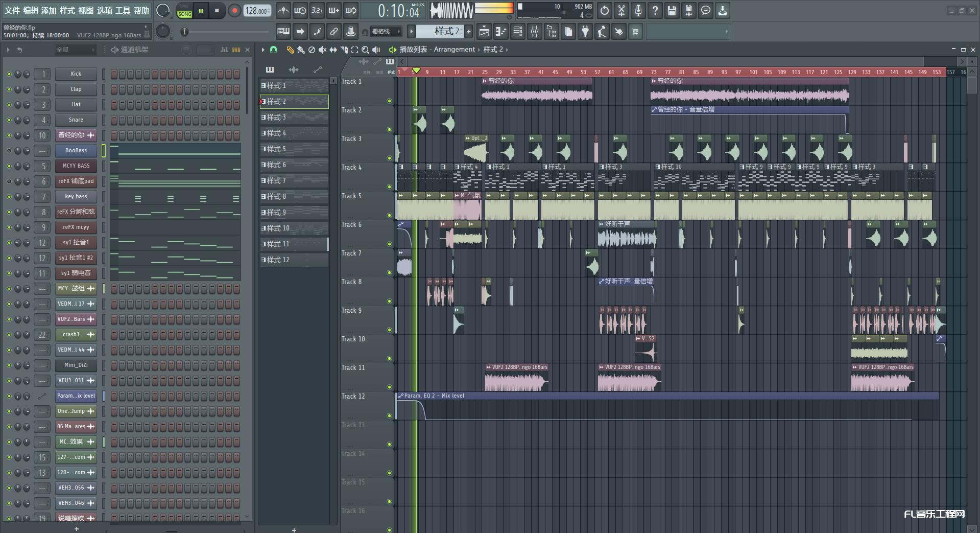Toggle the metronome icon

pos(283,10)
